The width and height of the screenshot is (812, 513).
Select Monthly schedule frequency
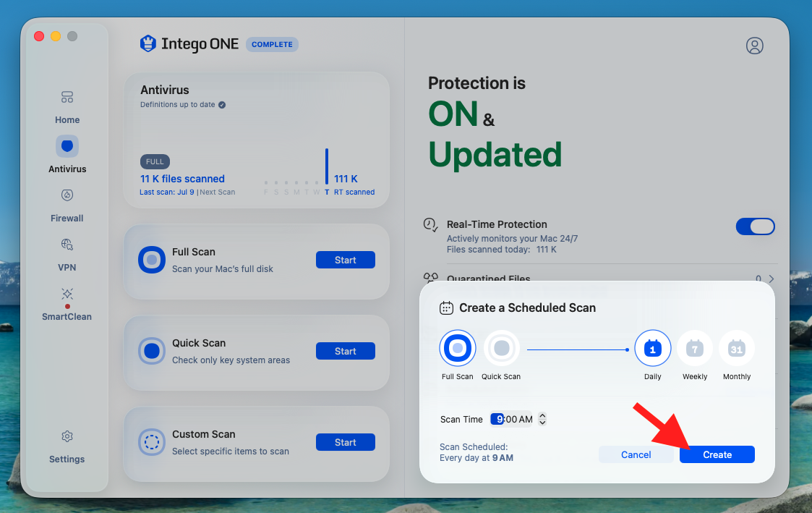[x=736, y=348]
